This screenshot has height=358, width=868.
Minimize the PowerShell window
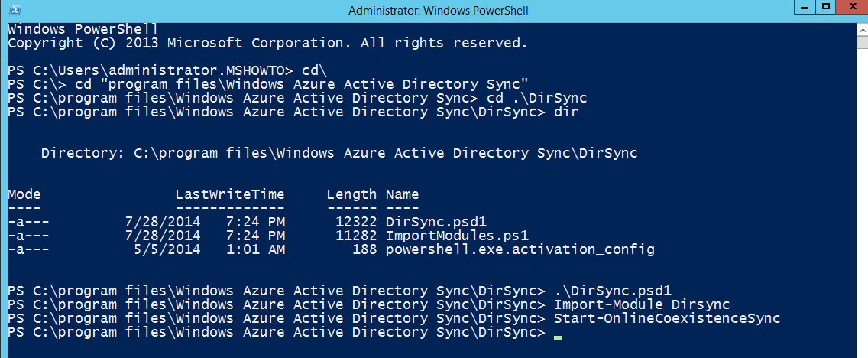pyautogui.click(x=805, y=7)
